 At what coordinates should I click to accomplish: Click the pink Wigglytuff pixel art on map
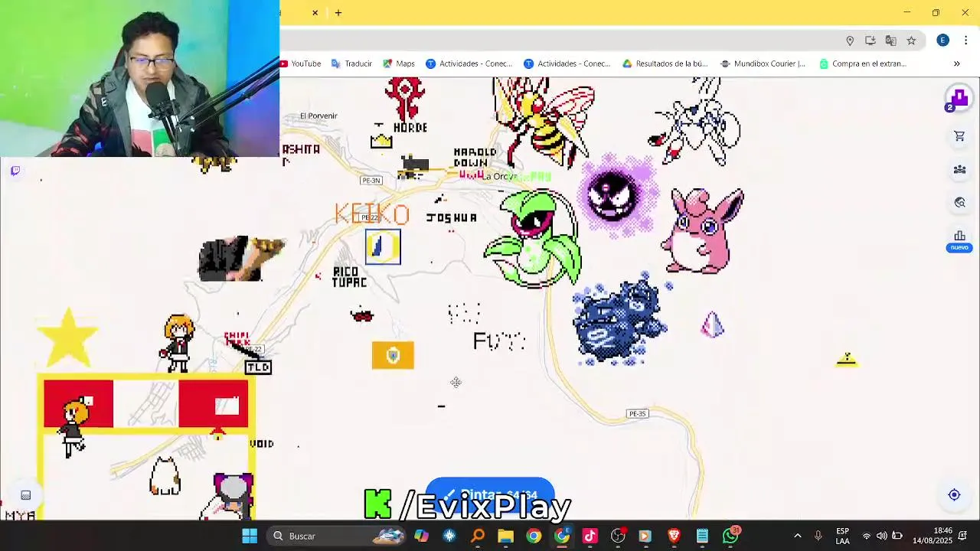[x=703, y=230]
